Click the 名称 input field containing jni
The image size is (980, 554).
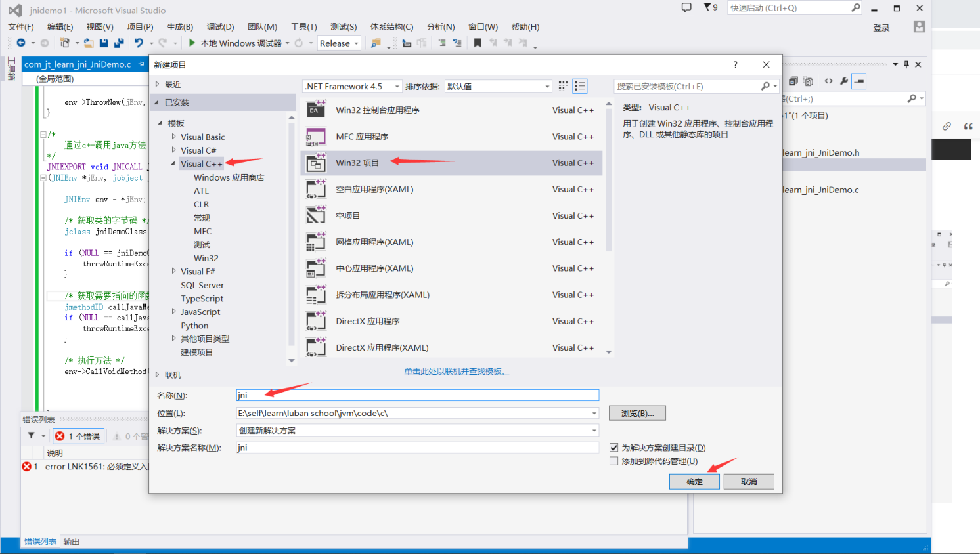418,395
